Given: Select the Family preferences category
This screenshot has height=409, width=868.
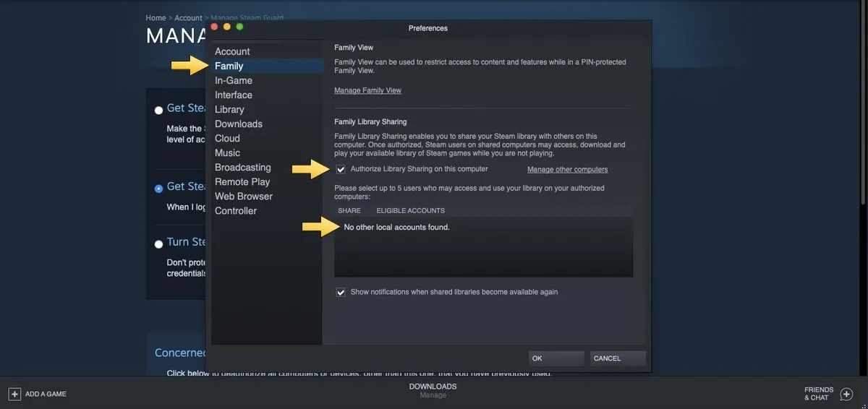Looking at the screenshot, I should pos(266,66).
